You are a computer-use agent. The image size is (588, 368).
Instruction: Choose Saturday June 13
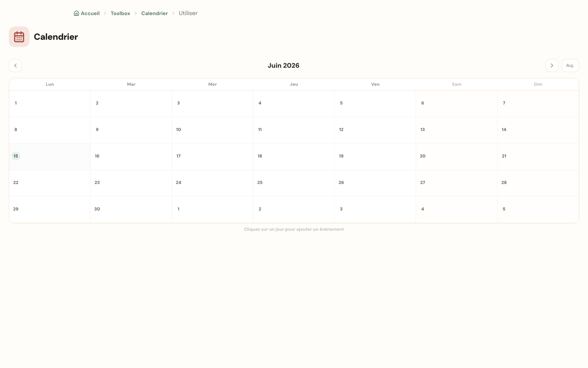click(x=457, y=130)
